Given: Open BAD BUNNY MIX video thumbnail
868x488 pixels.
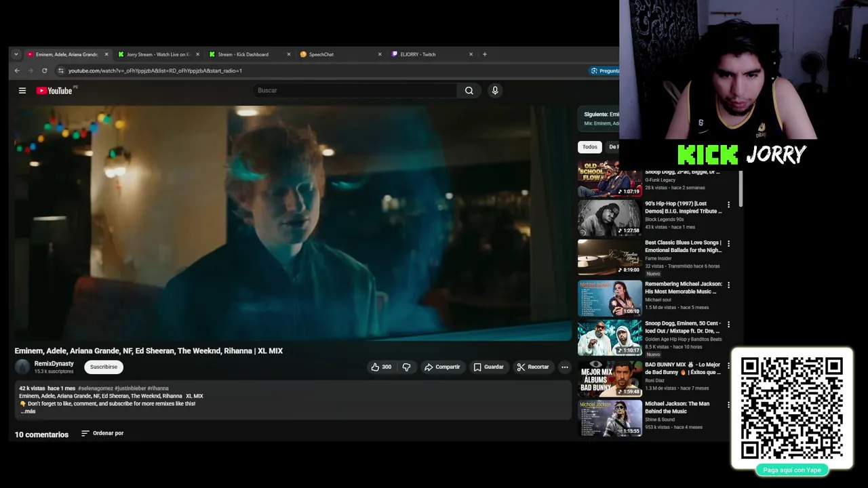Looking at the screenshot, I should [x=610, y=378].
